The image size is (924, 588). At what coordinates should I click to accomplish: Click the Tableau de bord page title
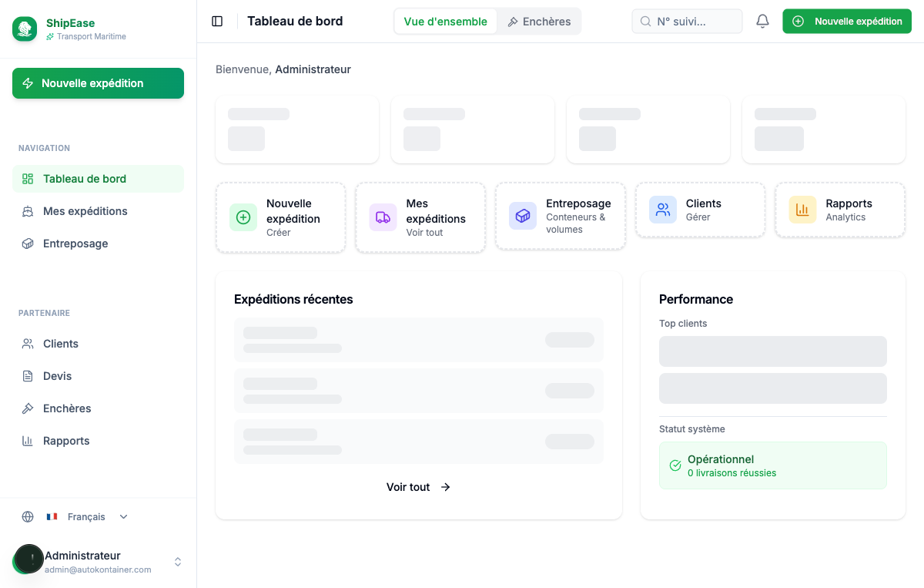tap(295, 22)
